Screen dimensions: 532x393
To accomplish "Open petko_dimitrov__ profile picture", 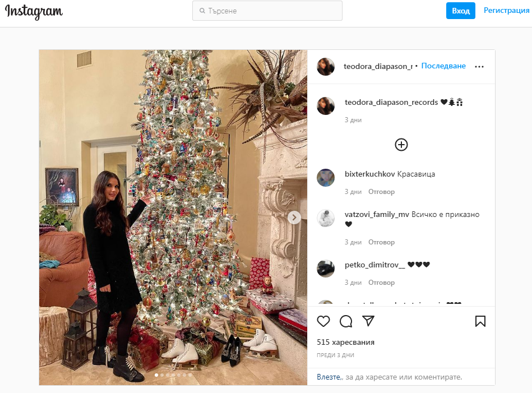I will [x=326, y=269].
